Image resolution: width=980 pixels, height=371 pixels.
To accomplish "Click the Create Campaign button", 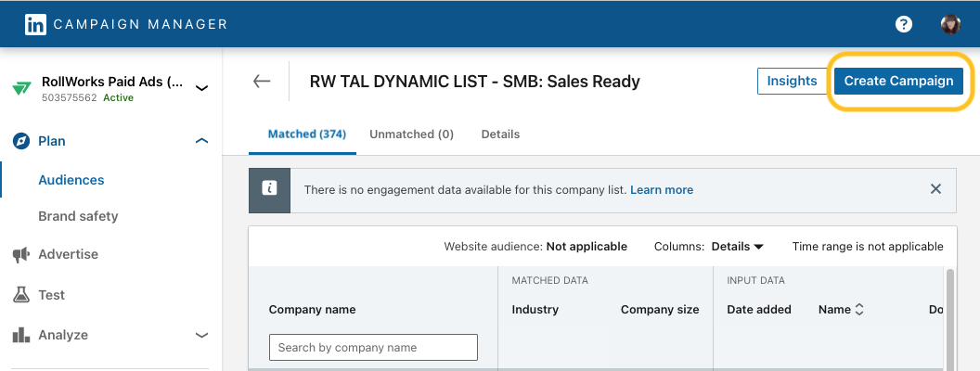I will 898,82.
